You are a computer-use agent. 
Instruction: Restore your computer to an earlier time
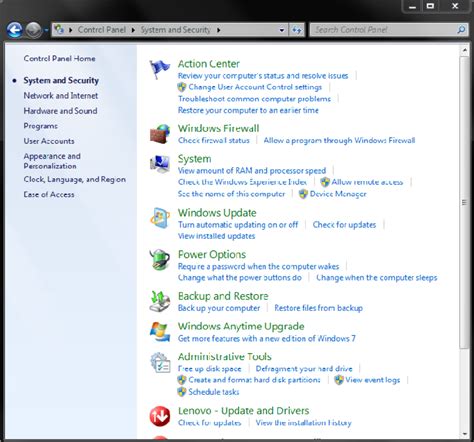(x=248, y=110)
